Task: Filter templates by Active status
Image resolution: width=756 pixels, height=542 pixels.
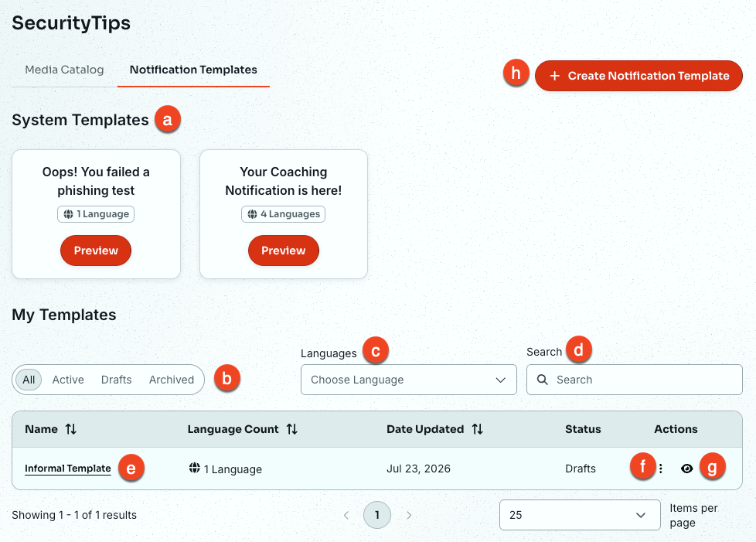Action: (68, 380)
